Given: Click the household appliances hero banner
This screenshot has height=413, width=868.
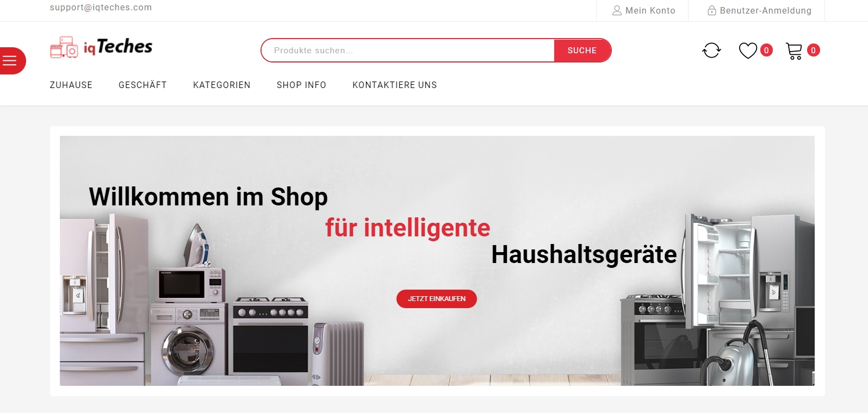Looking at the screenshot, I should (437, 261).
